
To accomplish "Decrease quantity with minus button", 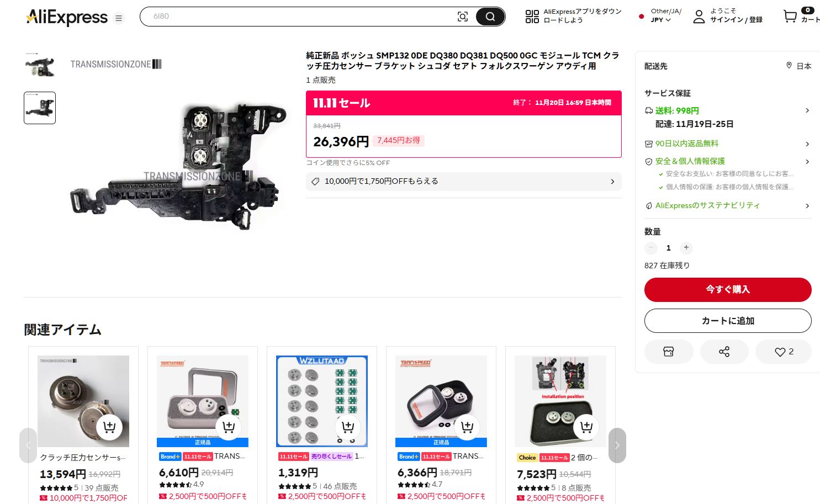I will click(651, 248).
